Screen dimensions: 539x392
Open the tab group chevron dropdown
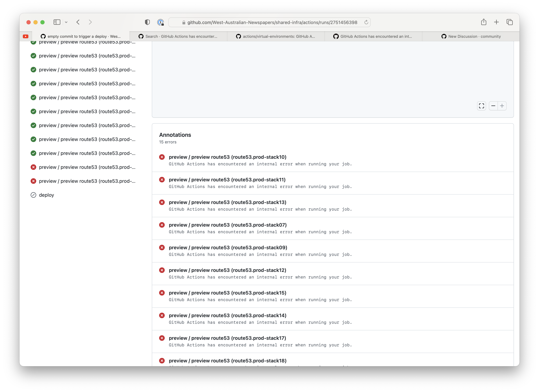[x=66, y=22]
